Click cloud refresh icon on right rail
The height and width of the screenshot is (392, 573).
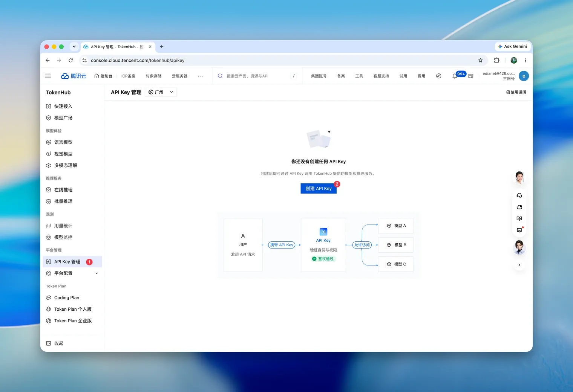click(519, 207)
